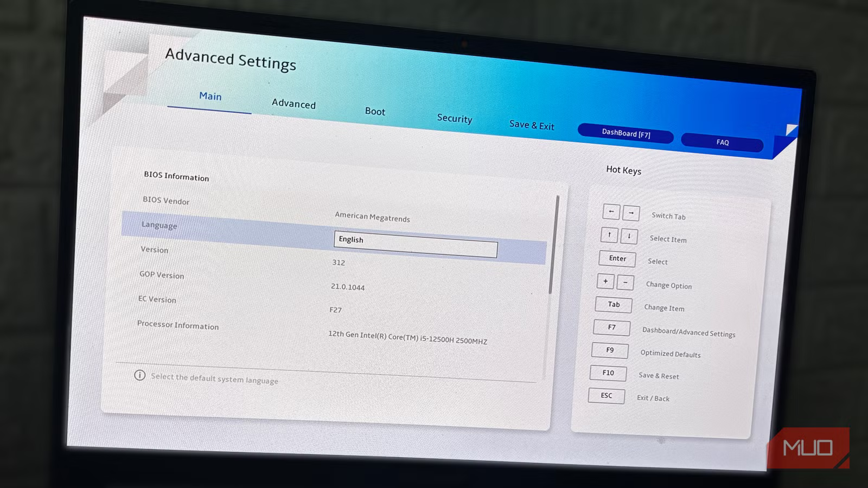Click the 'Select the default system language' hint

pos(214,378)
